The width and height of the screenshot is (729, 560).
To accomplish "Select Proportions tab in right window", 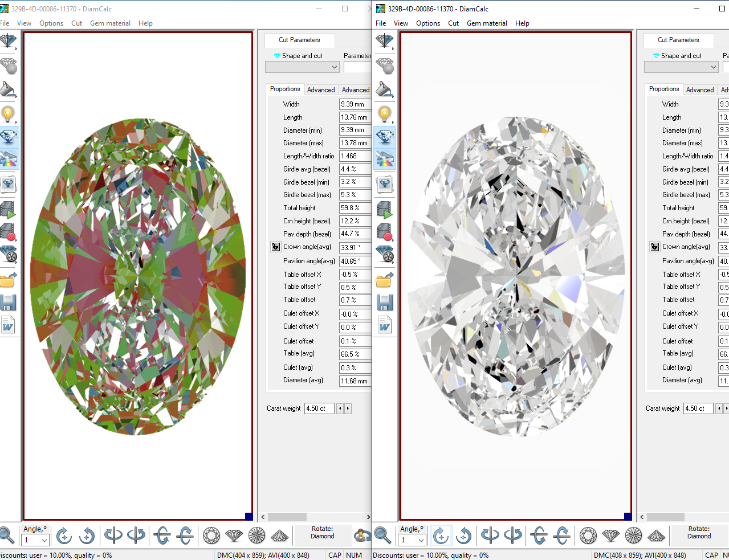I will click(664, 89).
